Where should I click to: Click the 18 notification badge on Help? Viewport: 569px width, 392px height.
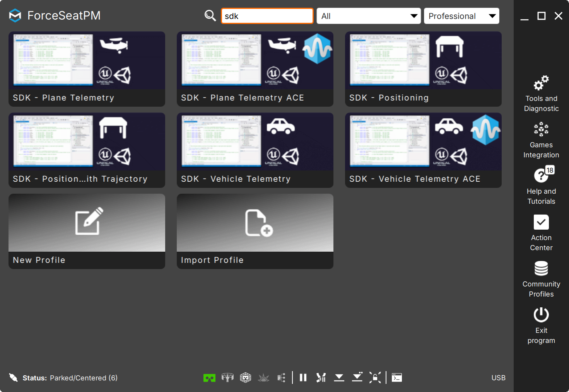coord(550,170)
